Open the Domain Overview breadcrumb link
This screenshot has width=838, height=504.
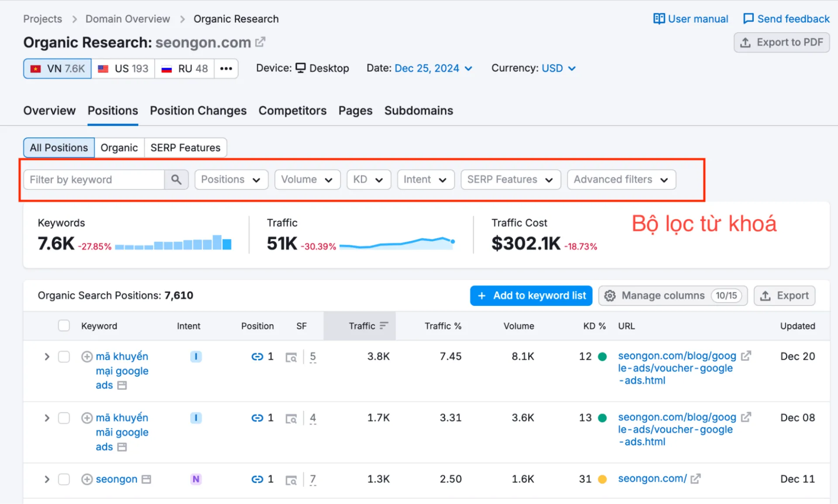tap(127, 19)
